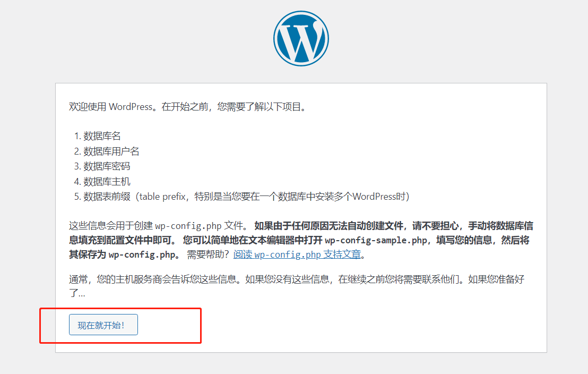Click the "其保存为" bold text
The image size is (588, 374).
tap(87, 254)
